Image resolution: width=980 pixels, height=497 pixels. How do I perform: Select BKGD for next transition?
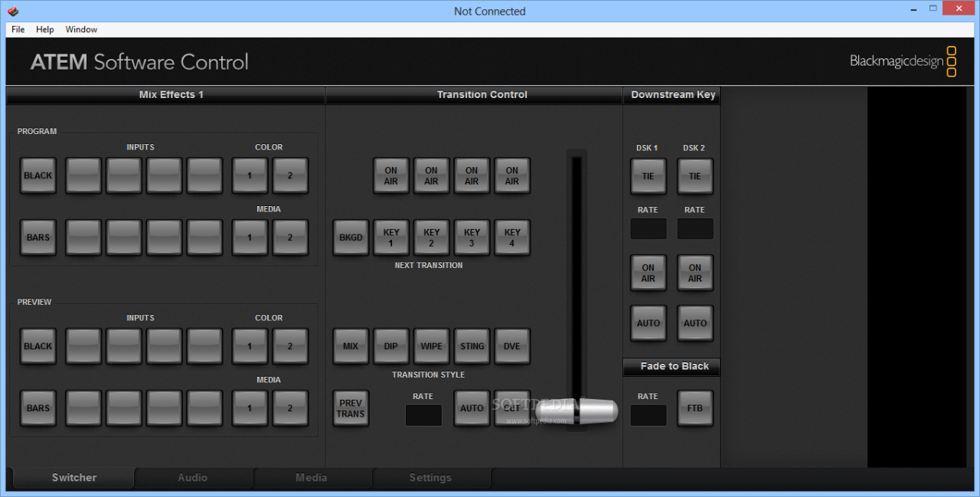pyautogui.click(x=351, y=237)
